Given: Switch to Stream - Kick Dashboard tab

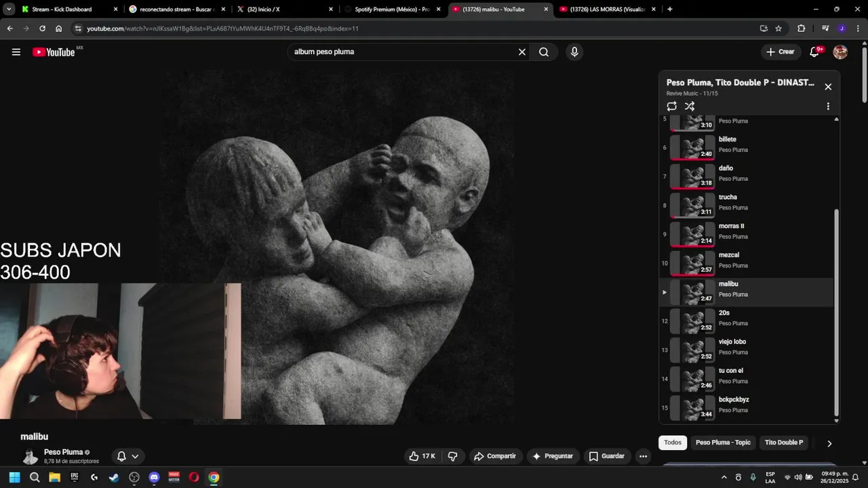Looking at the screenshot, I should (68, 9).
